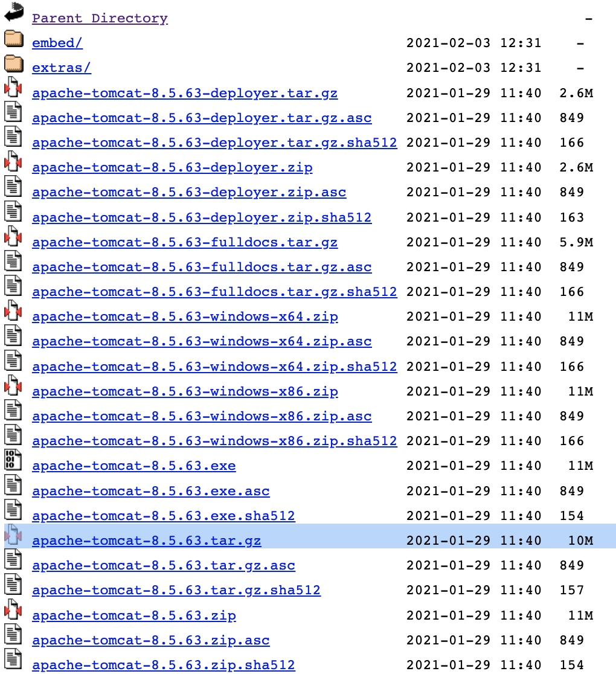Click the 5.9M size of fulldocs.tar.gz
The width and height of the screenshot is (616, 674).
[x=577, y=242]
